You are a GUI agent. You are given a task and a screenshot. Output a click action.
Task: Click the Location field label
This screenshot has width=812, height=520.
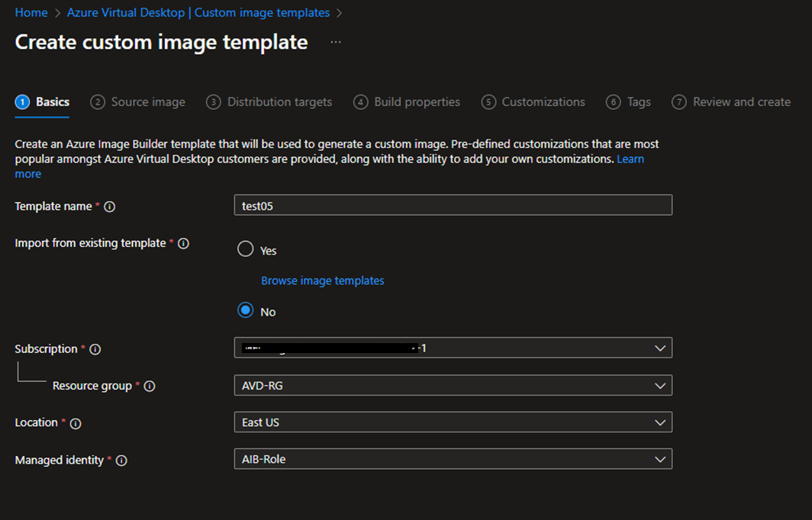point(37,422)
